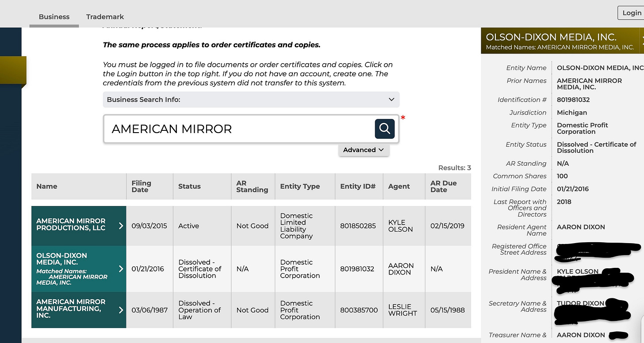Select OLSON-DIXON MEDIA, INC. result
Viewport: 644px width, 343px height.
tap(79, 269)
